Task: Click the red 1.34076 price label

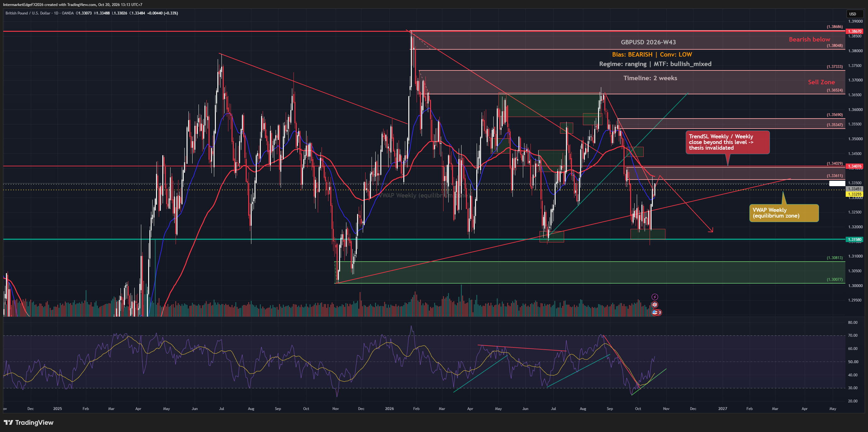Action: (x=855, y=166)
